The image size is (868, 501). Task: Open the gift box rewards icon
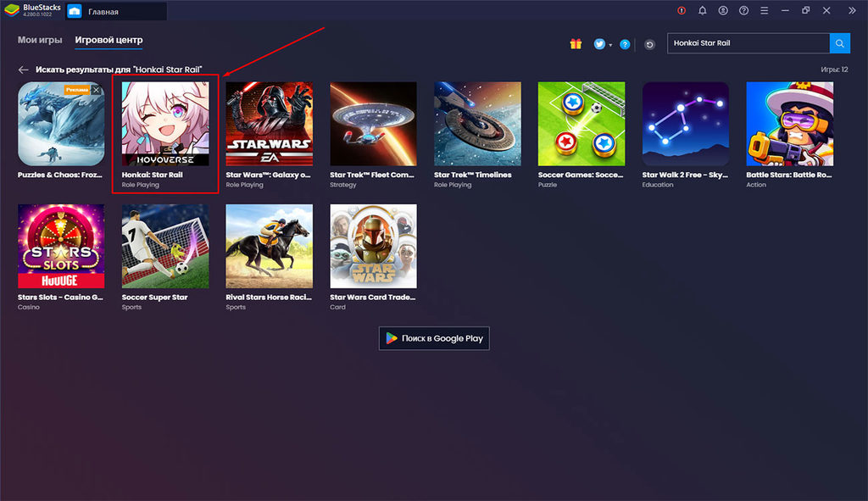[576, 44]
